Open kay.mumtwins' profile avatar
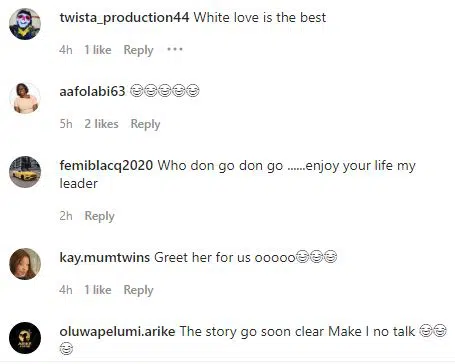Image resolution: width=455 pixels, height=364 pixels. [25, 264]
